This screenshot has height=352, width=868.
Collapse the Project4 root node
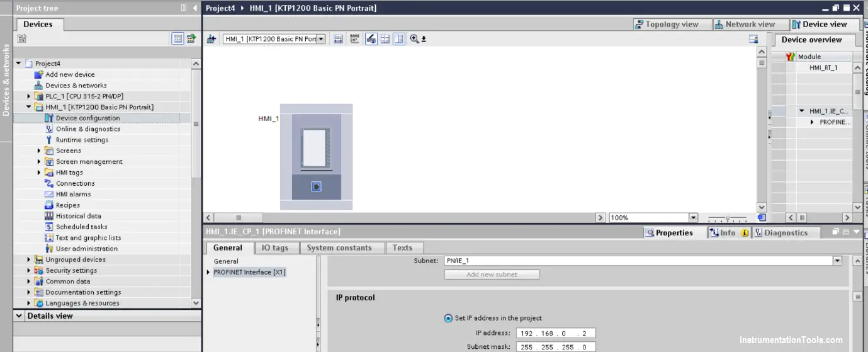point(18,64)
